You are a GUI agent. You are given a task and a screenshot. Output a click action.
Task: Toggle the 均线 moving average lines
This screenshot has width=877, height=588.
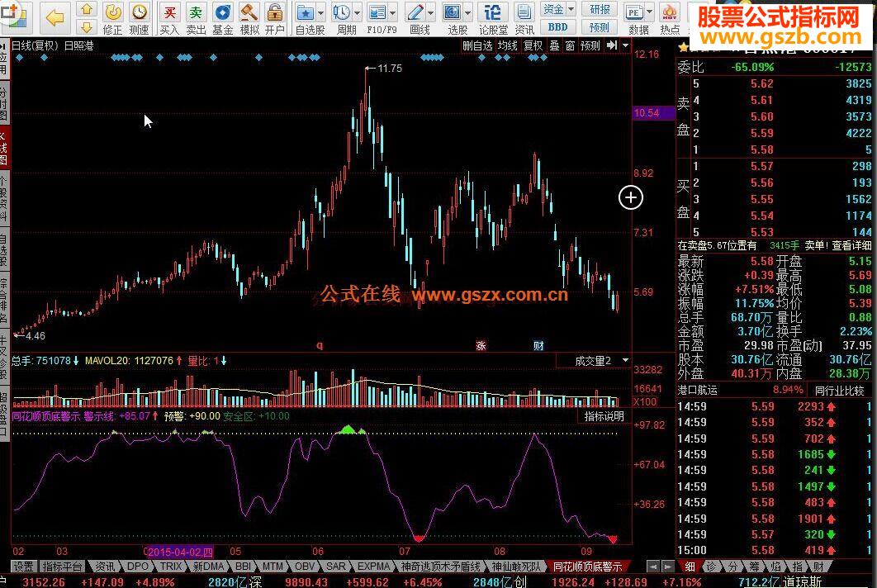point(508,45)
